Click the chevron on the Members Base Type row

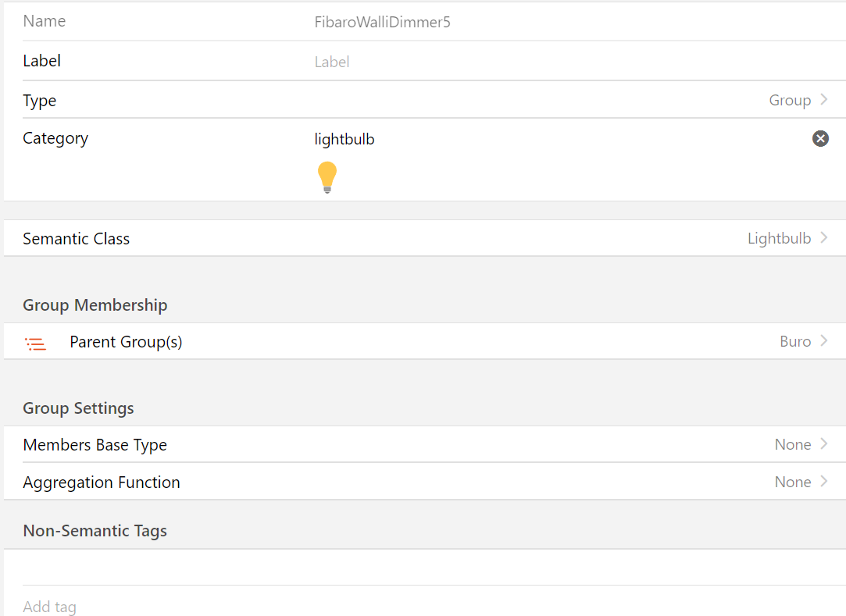click(824, 444)
